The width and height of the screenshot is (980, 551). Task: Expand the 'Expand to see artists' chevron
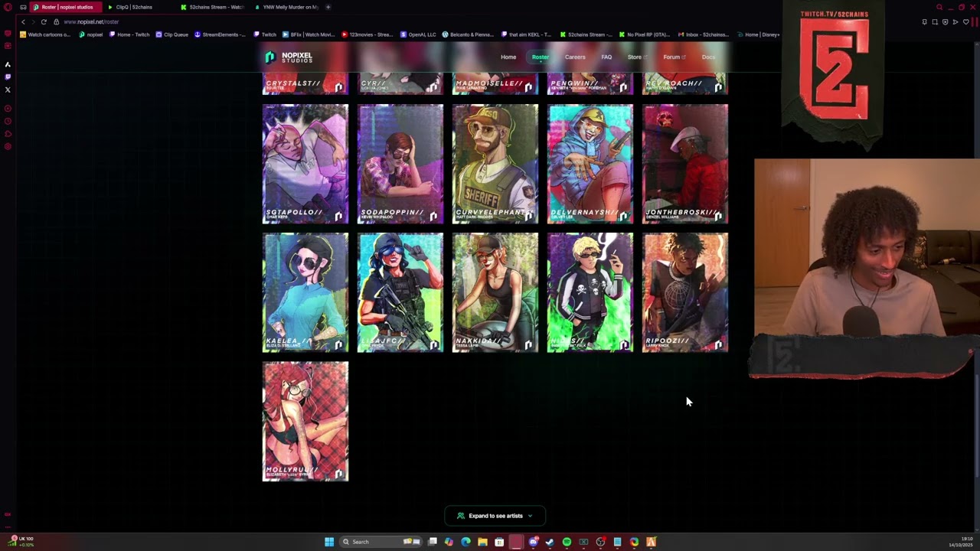click(x=530, y=516)
